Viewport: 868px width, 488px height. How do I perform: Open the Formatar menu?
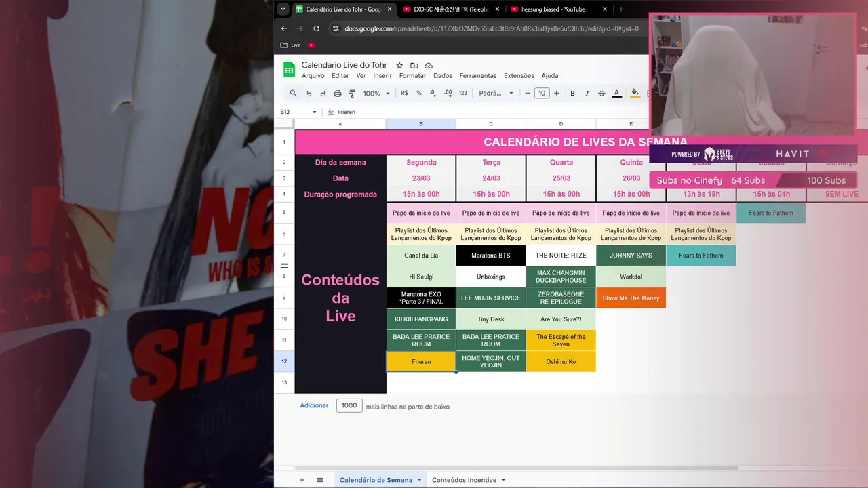pyautogui.click(x=412, y=76)
